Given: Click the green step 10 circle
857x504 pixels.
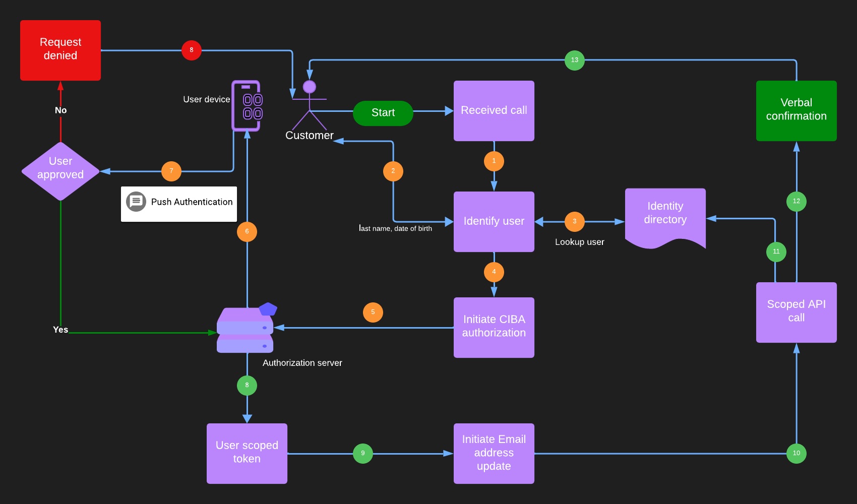Looking at the screenshot, I should 797,453.
